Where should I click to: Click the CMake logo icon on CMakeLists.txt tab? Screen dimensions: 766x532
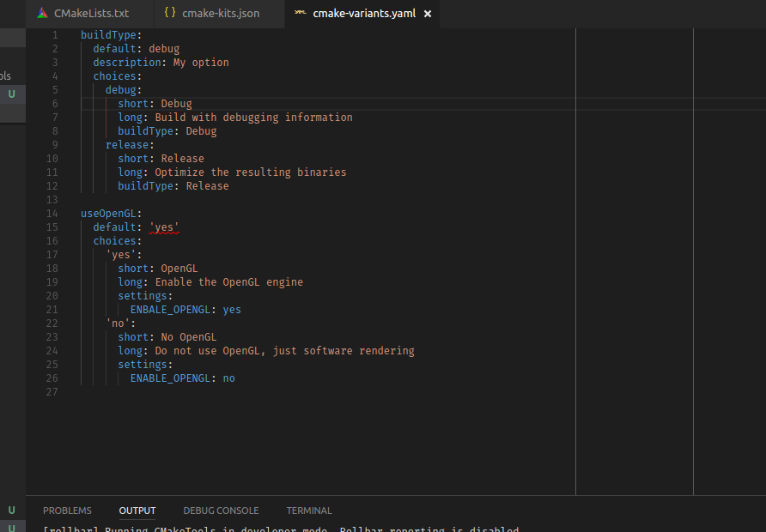(x=41, y=13)
